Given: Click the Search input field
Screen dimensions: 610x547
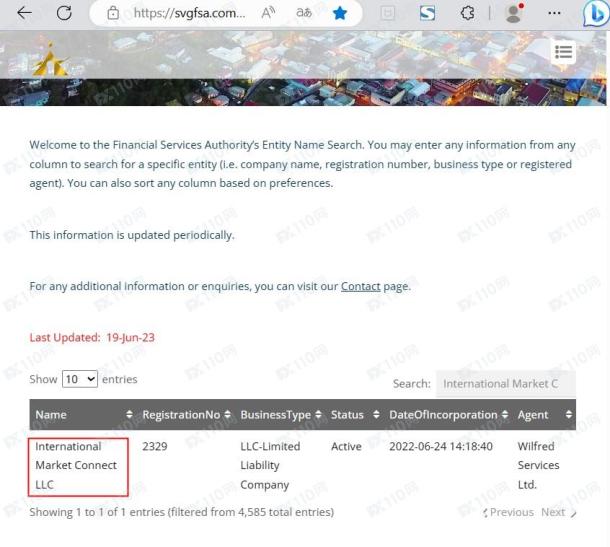Looking at the screenshot, I should (x=505, y=384).
